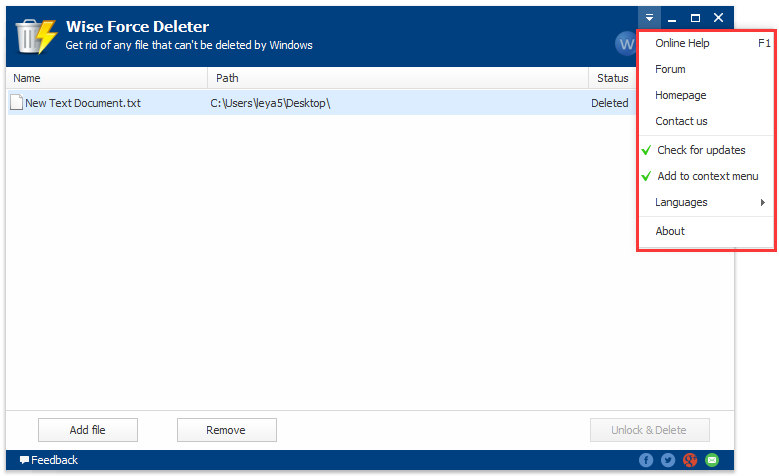Click the Add file button
779x476 pixels.
pyautogui.click(x=88, y=430)
